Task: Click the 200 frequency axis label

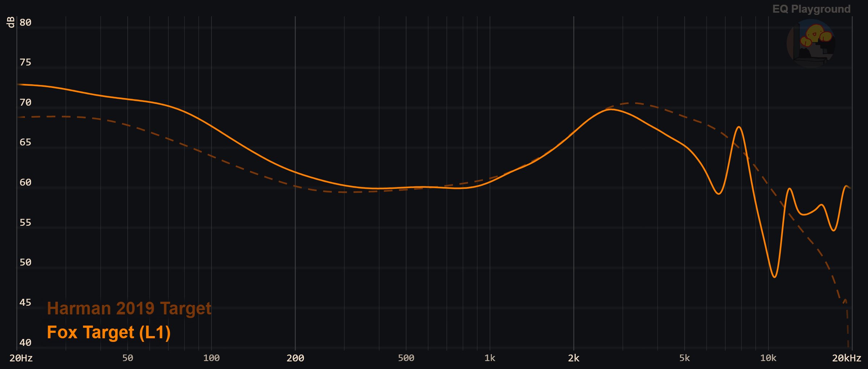Action: (295, 358)
